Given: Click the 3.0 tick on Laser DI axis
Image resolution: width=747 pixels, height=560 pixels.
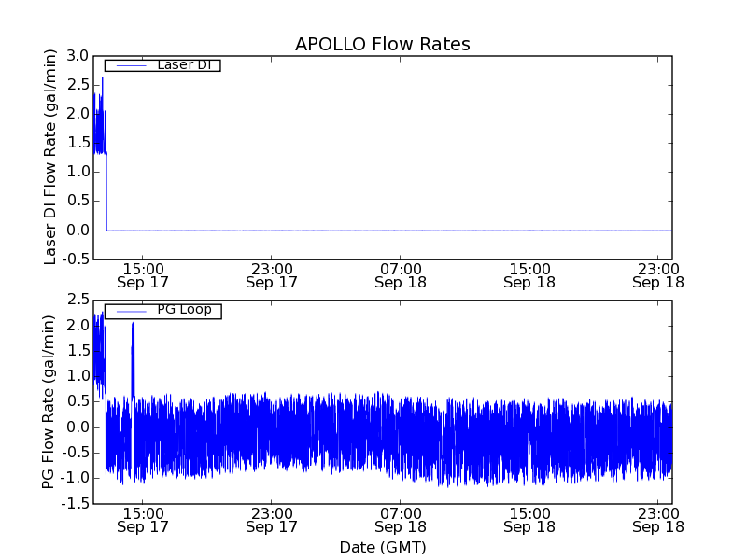Looking at the screenshot, I should coord(78,56).
